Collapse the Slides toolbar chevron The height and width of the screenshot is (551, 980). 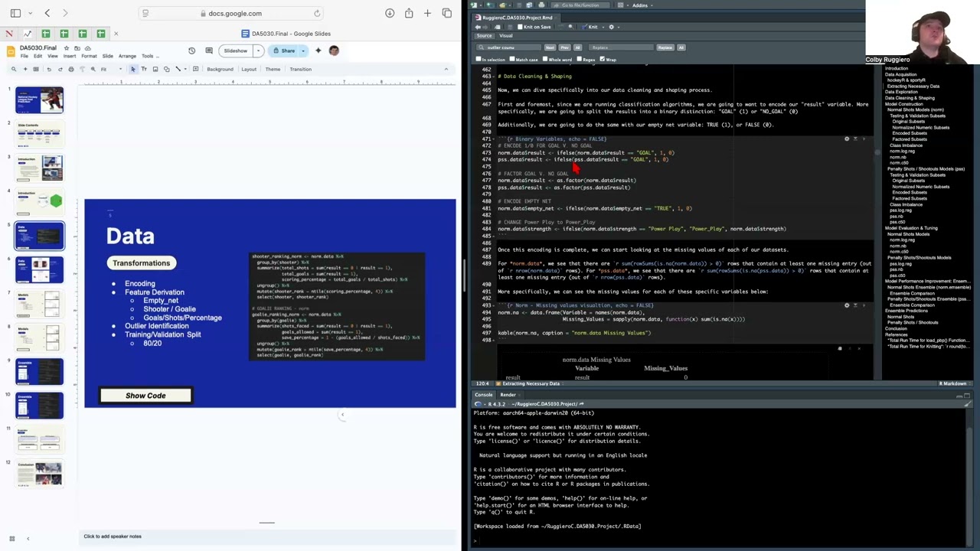point(446,69)
